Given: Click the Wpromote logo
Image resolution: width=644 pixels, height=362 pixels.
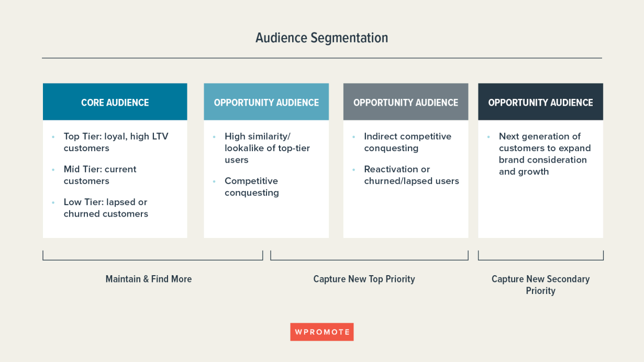Looking at the screenshot, I should 321,332.
